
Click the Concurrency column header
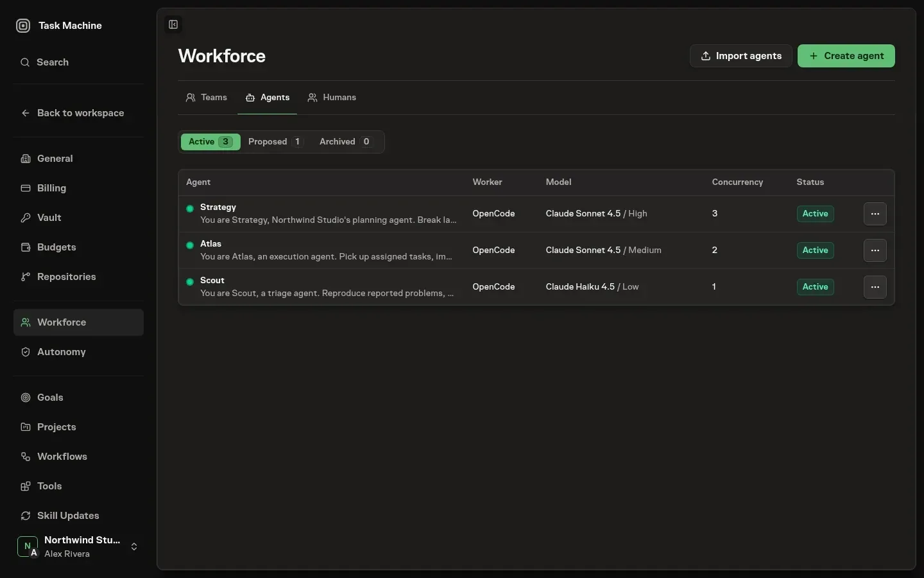[738, 182]
